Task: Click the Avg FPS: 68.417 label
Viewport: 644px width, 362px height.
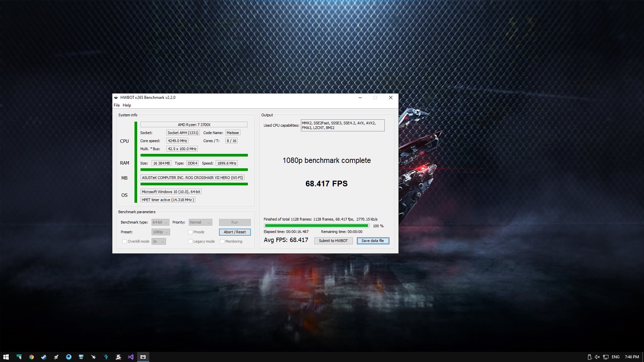Action: click(286, 240)
